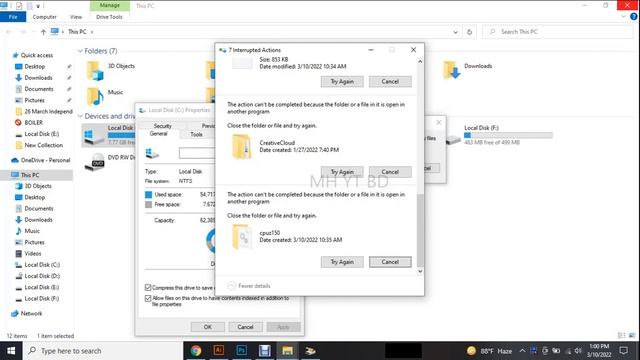Open Google Chrome from the taskbar

[196, 351]
